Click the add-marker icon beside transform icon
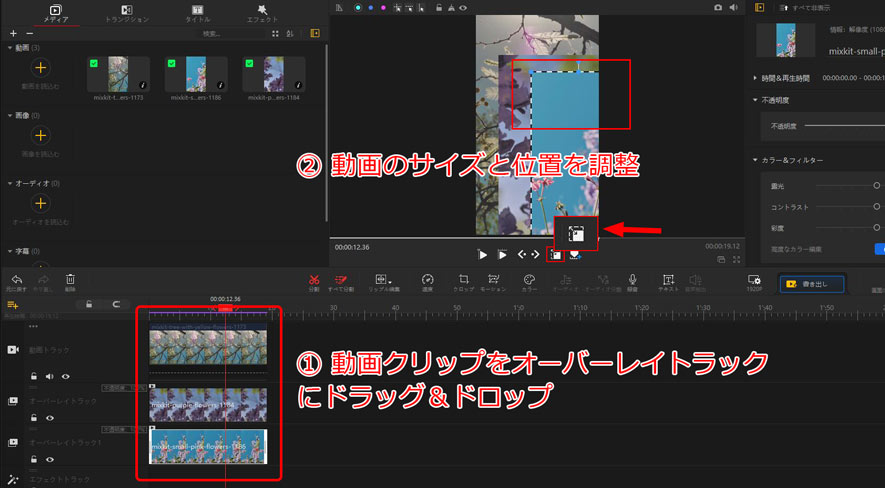 [575, 255]
